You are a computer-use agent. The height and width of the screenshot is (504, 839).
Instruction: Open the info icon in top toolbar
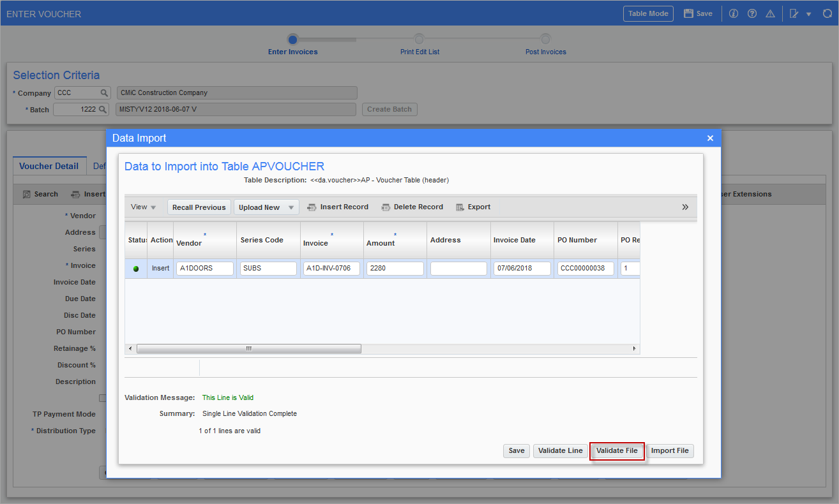tap(733, 13)
